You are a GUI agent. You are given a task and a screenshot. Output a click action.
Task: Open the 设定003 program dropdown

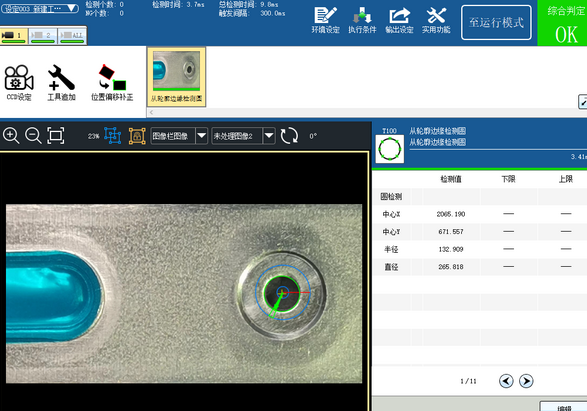pyautogui.click(x=39, y=8)
